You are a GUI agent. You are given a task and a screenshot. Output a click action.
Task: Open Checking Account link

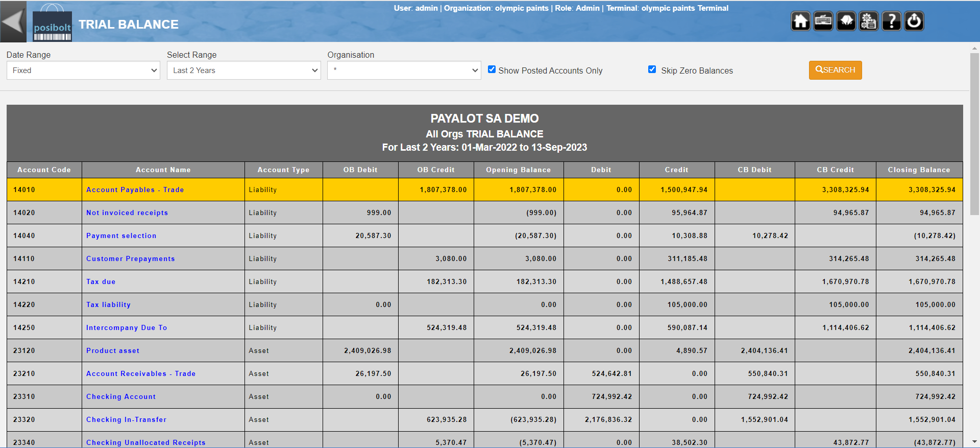(121, 396)
